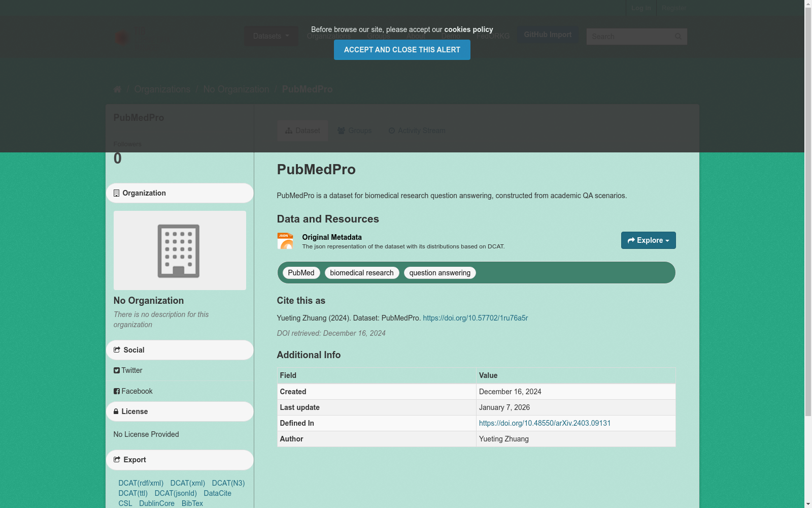Open the cookies policy link
Screen dimensions: 812x508
click(x=468, y=29)
